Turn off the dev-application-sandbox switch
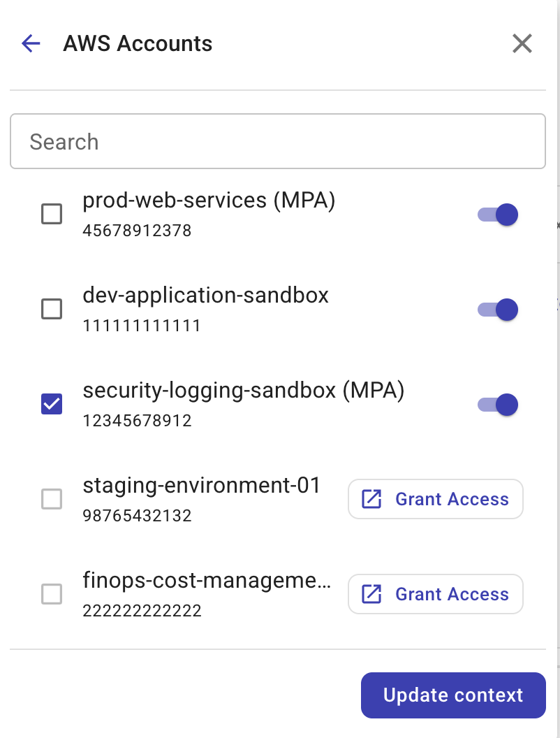The width and height of the screenshot is (560, 738). point(496,310)
